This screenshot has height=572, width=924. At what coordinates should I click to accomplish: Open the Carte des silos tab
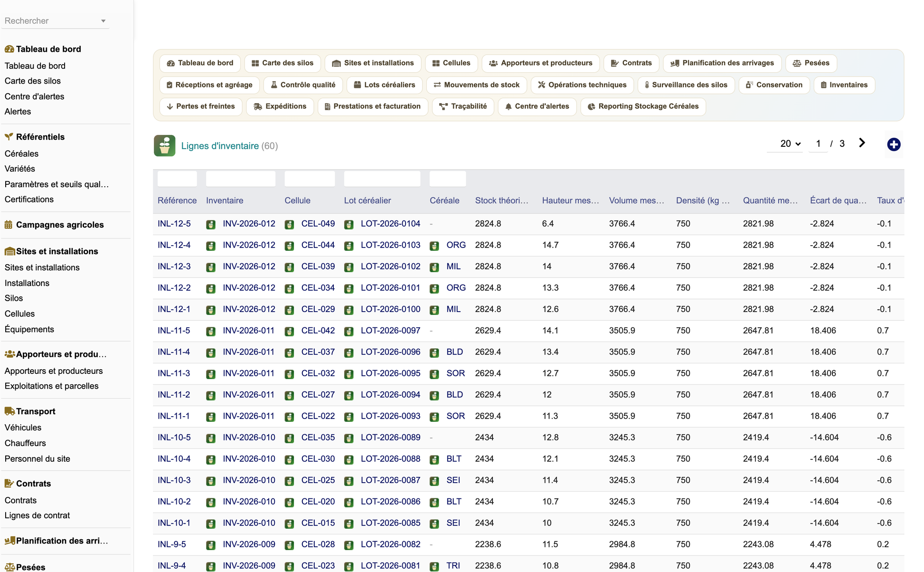[x=283, y=63]
